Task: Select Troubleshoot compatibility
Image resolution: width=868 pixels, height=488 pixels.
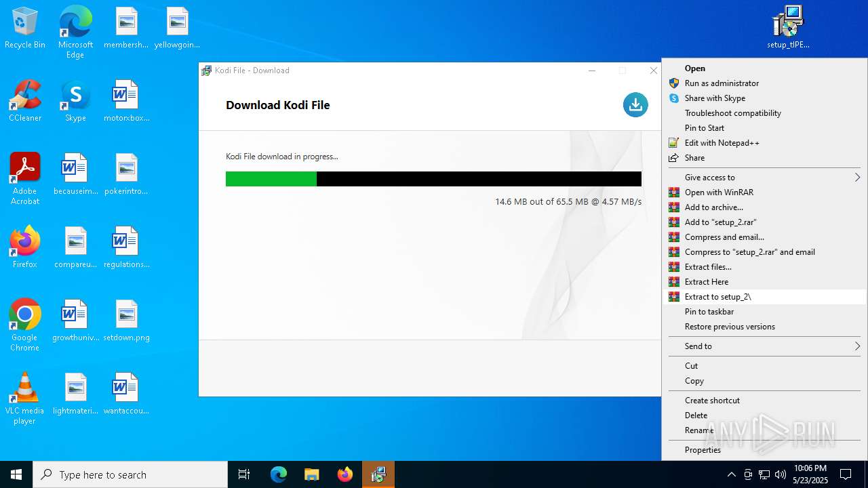Action: point(764,113)
